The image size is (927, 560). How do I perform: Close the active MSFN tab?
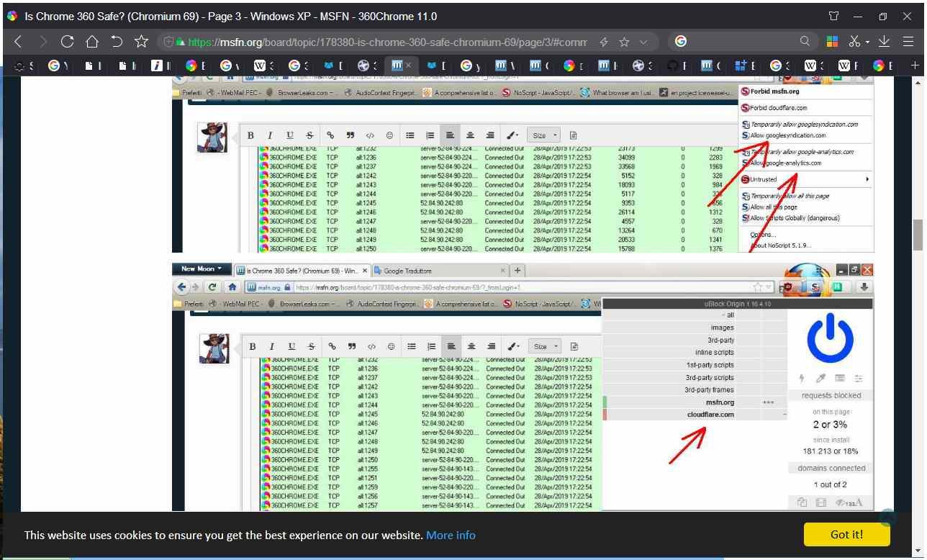408,66
